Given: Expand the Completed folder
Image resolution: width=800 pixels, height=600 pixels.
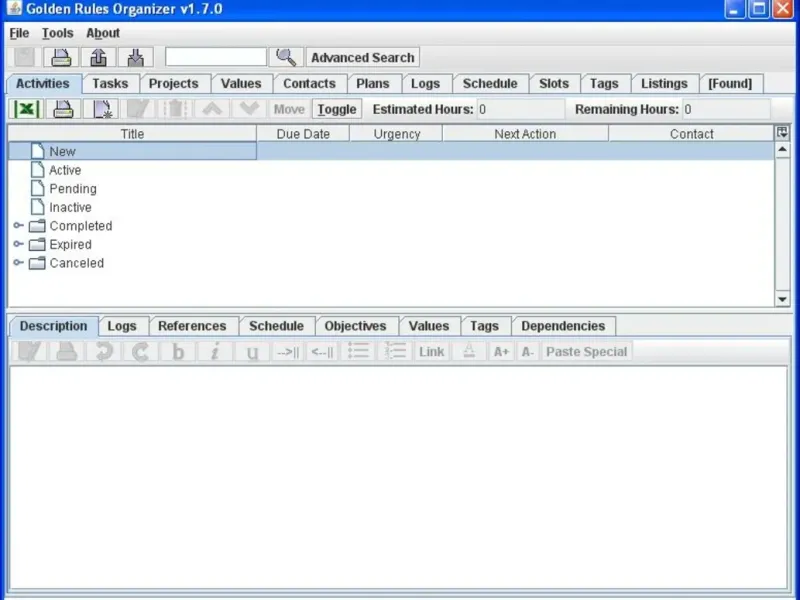Looking at the screenshot, I should pos(18,226).
